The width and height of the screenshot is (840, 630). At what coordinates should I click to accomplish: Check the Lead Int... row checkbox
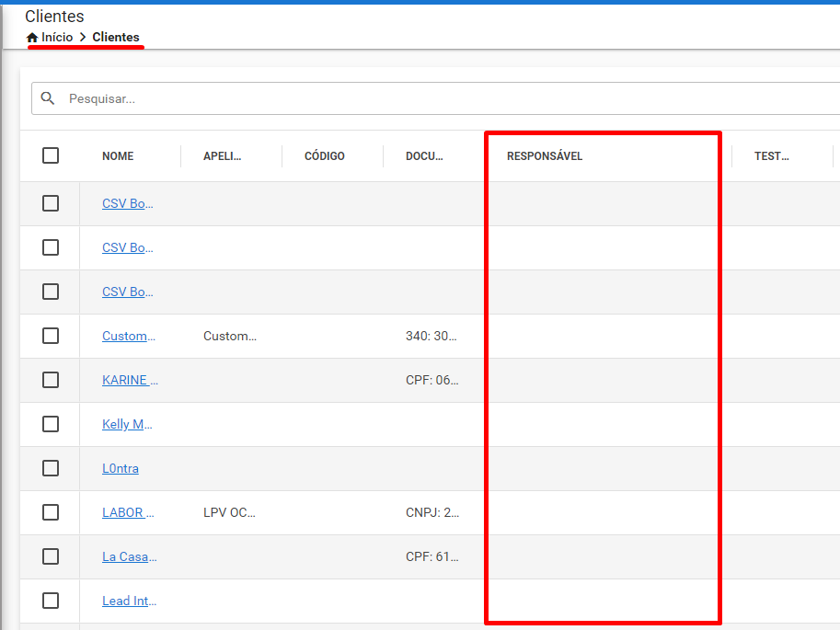(51, 601)
